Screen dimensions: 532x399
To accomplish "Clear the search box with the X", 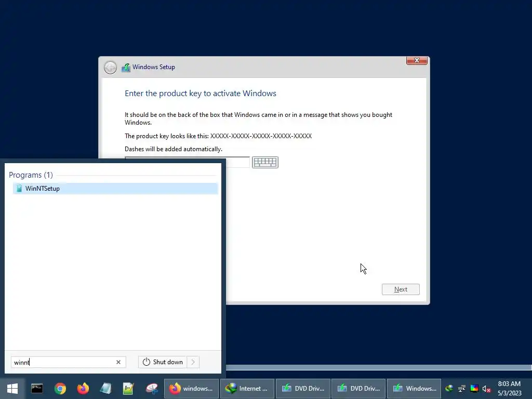I will pos(118,362).
